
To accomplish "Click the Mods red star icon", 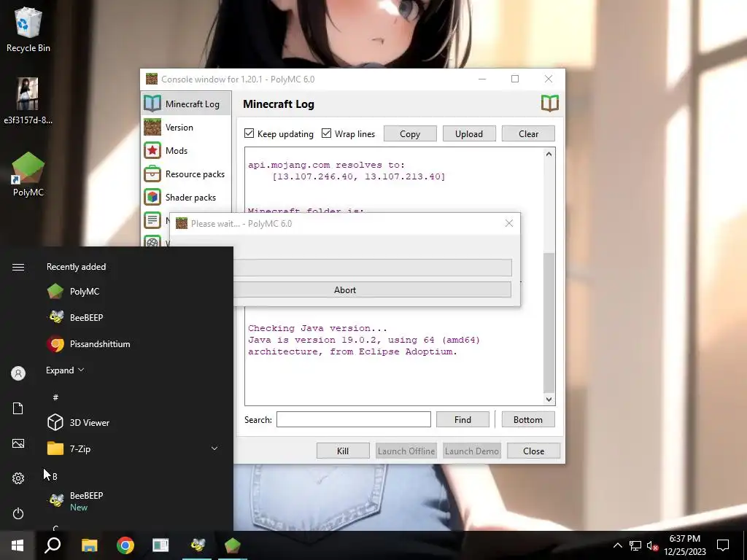I will tap(152, 150).
